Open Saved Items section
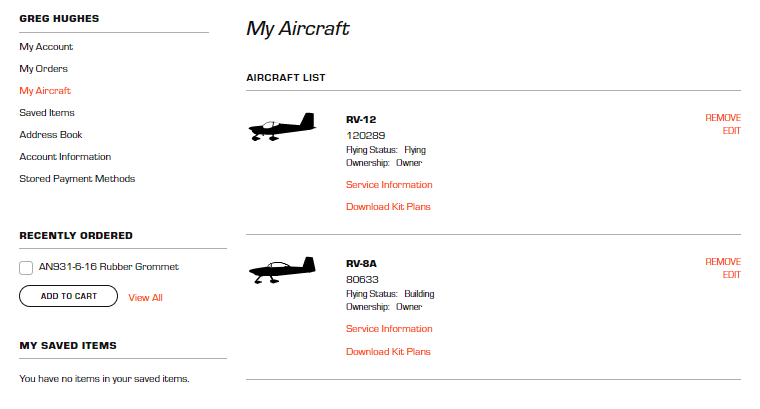This screenshot has height=409, width=760. [47, 113]
